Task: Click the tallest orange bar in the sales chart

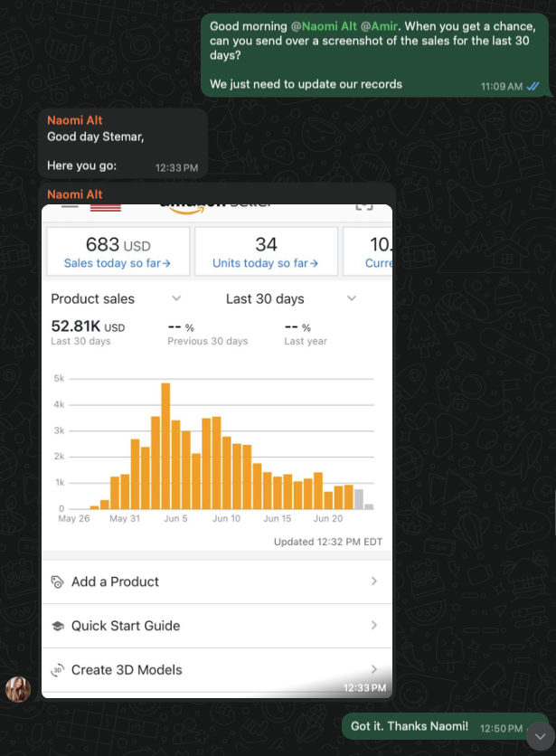Action: click(x=165, y=446)
